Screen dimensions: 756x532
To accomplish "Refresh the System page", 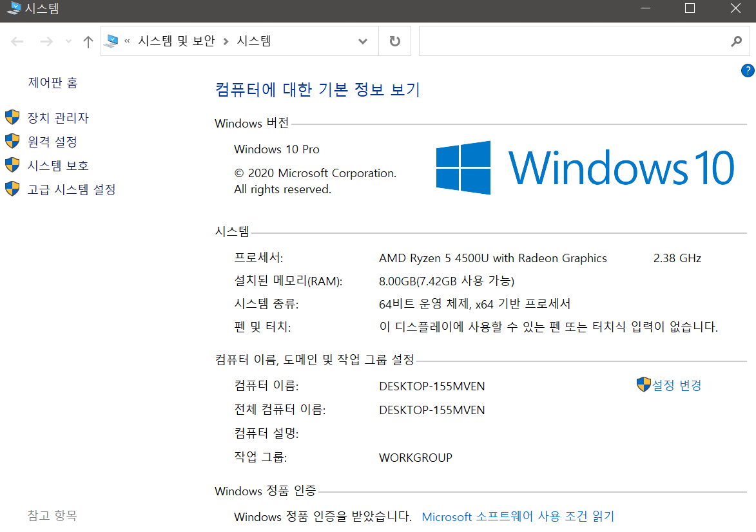I will 395,41.
